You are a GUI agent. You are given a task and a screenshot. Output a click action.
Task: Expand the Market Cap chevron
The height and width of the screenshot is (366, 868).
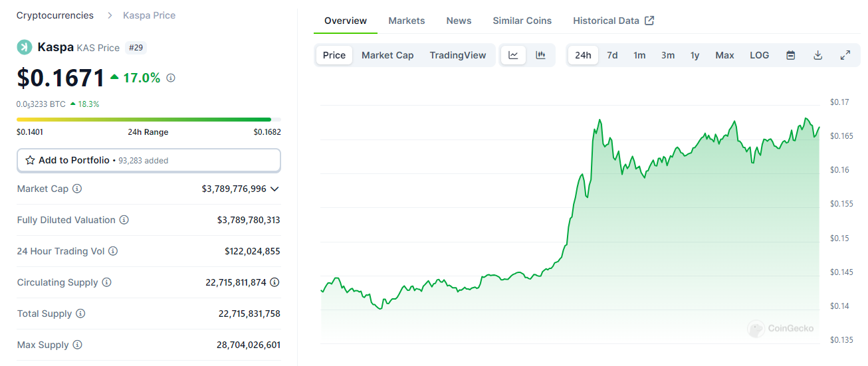pyautogui.click(x=274, y=189)
